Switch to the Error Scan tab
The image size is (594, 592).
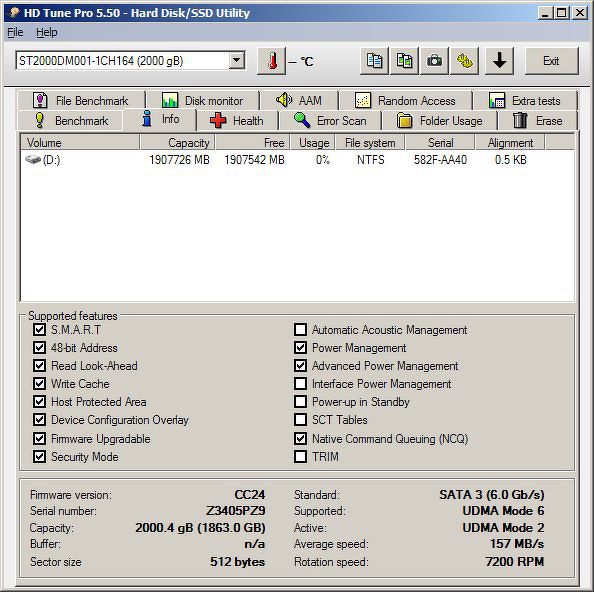pyautogui.click(x=330, y=120)
